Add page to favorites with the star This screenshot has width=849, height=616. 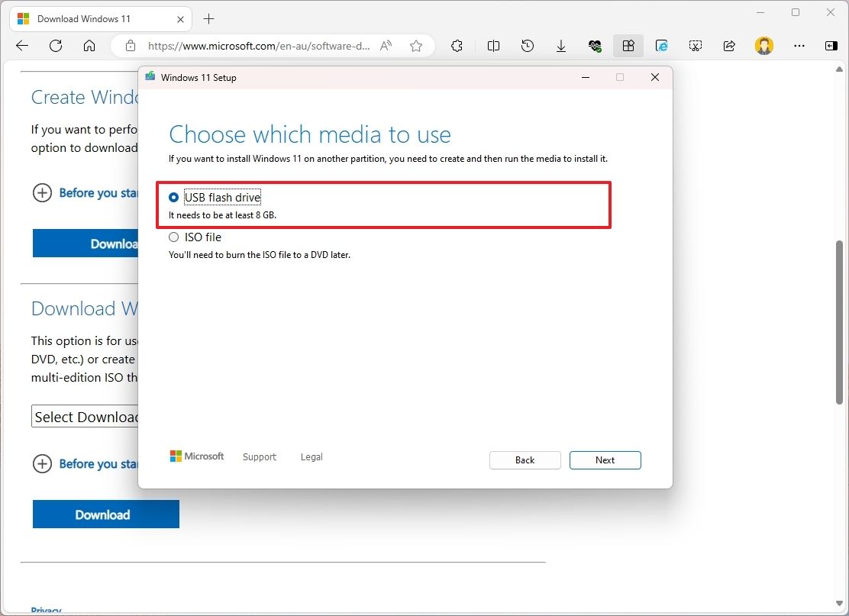tap(416, 46)
